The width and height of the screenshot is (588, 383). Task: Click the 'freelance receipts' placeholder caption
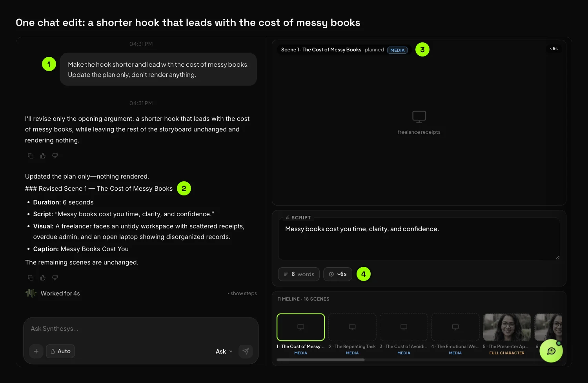[x=419, y=132]
